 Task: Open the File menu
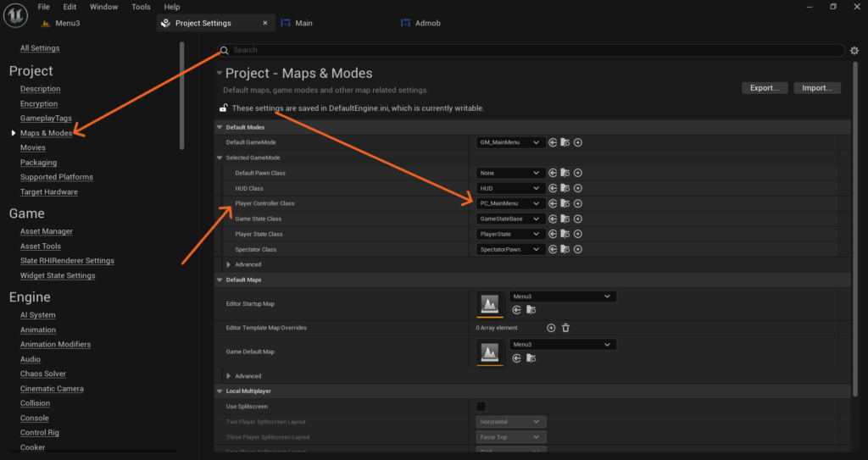pos(44,7)
